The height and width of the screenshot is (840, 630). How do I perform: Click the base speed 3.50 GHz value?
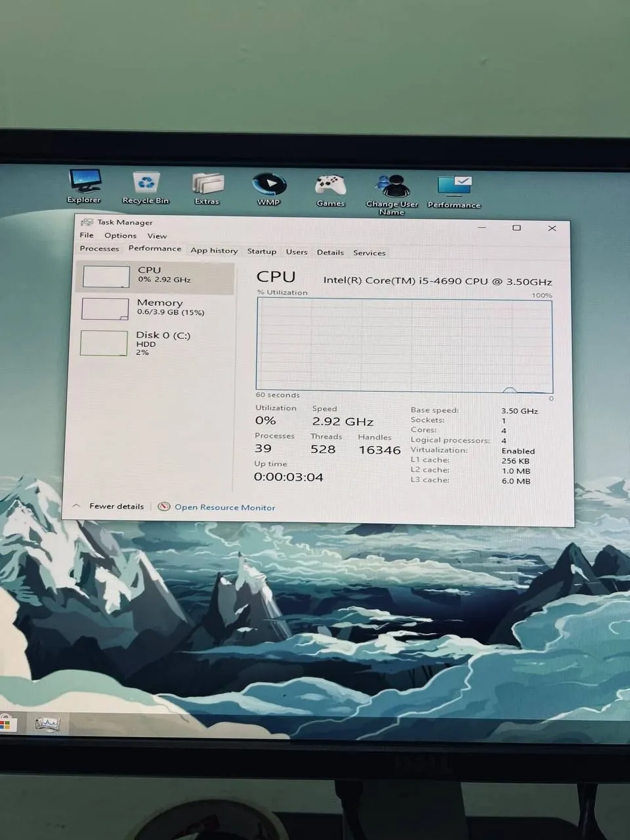[x=520, y=411]
